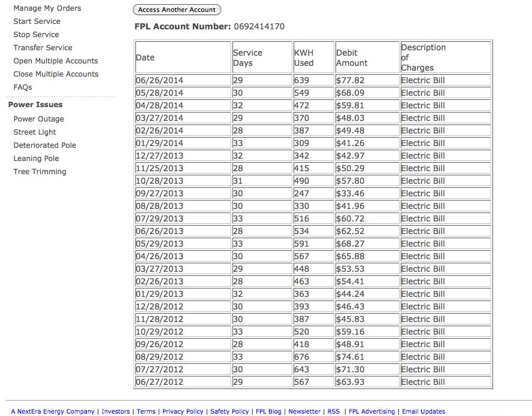Screen dimensions: 532x416
Task: Select Deteriorated Pole under Power Issues
Action: click(x=45, y=145)
